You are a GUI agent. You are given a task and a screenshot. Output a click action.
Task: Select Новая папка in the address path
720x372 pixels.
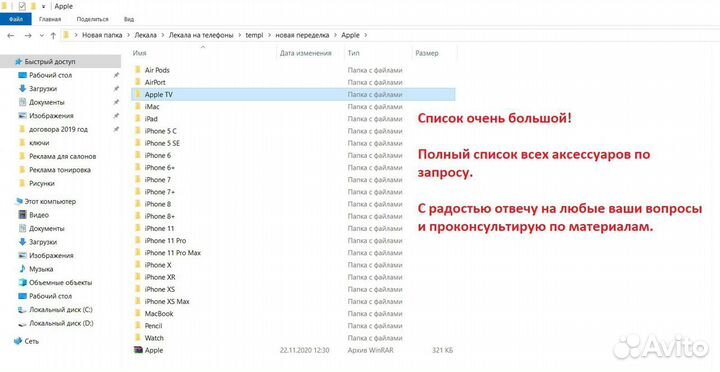[102, 35]
